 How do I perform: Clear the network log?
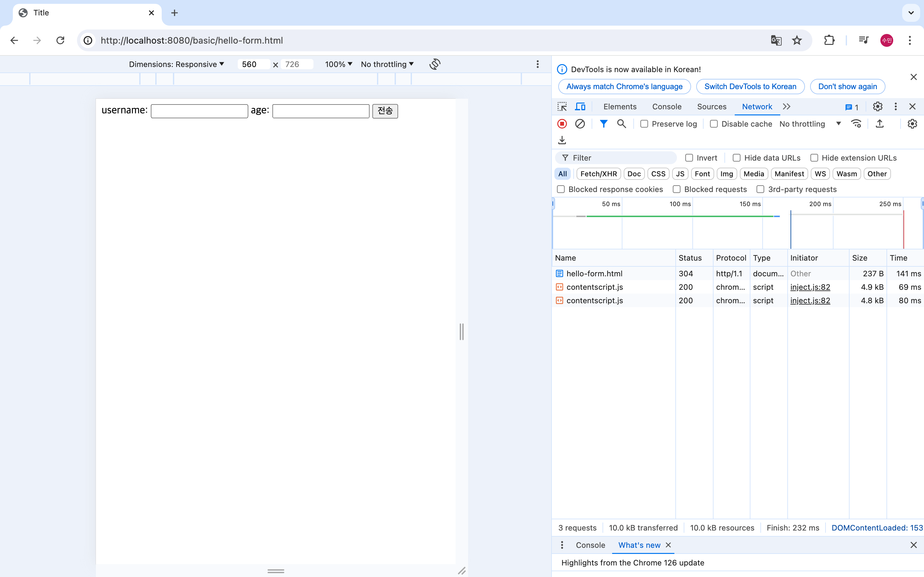(x=580, y=124)
